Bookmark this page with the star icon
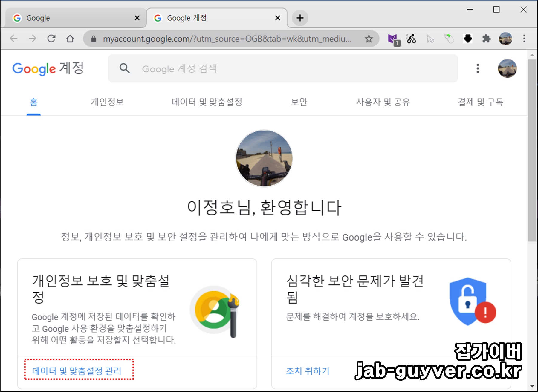 click(x=369, y=39)
